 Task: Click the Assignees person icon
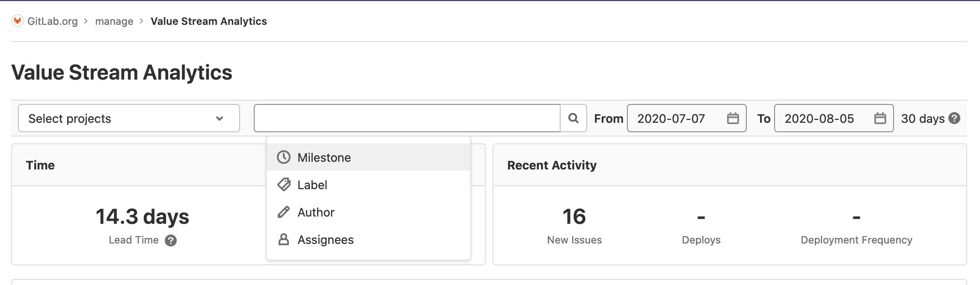tap(283, 240)
